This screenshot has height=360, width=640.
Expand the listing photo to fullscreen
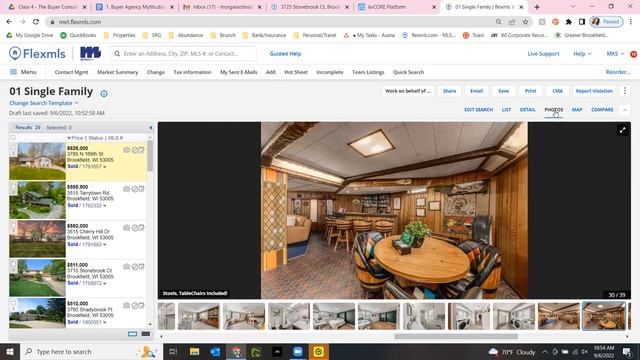pyautogui.click(x=622, y=131)
